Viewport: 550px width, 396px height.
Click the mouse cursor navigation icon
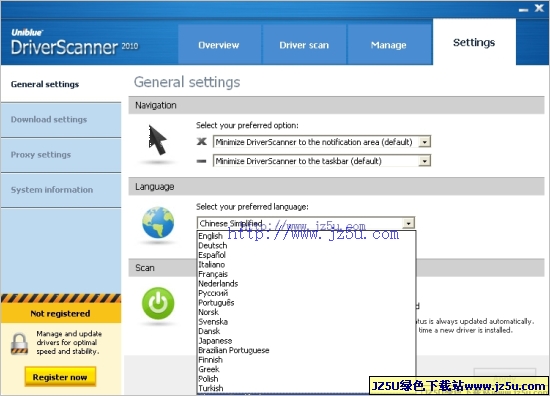[x=157, y=140]
